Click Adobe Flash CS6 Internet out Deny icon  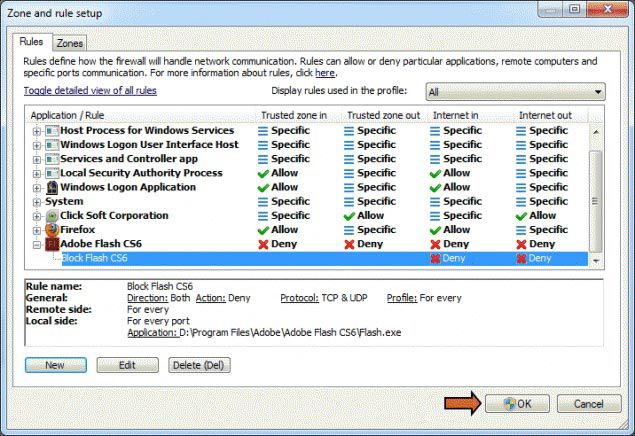(522, 243)
